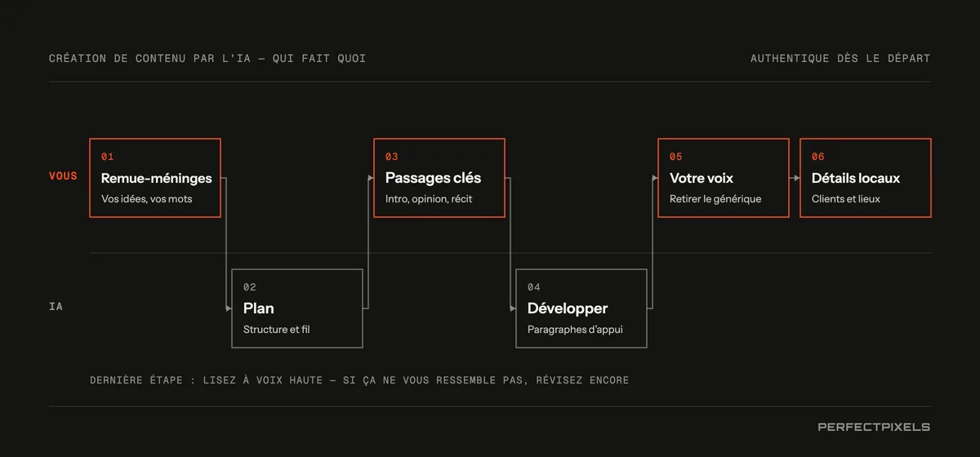This screenshot has height=457, width=980.
Task: Click the subtitle "Paragraphes d'appui"
Action: point(575,330)
